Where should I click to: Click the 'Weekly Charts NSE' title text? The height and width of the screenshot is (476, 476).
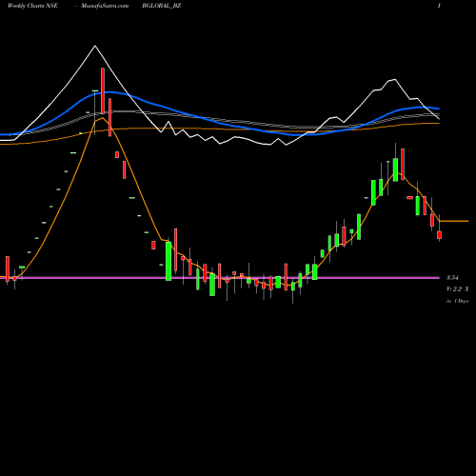(32, 6)
